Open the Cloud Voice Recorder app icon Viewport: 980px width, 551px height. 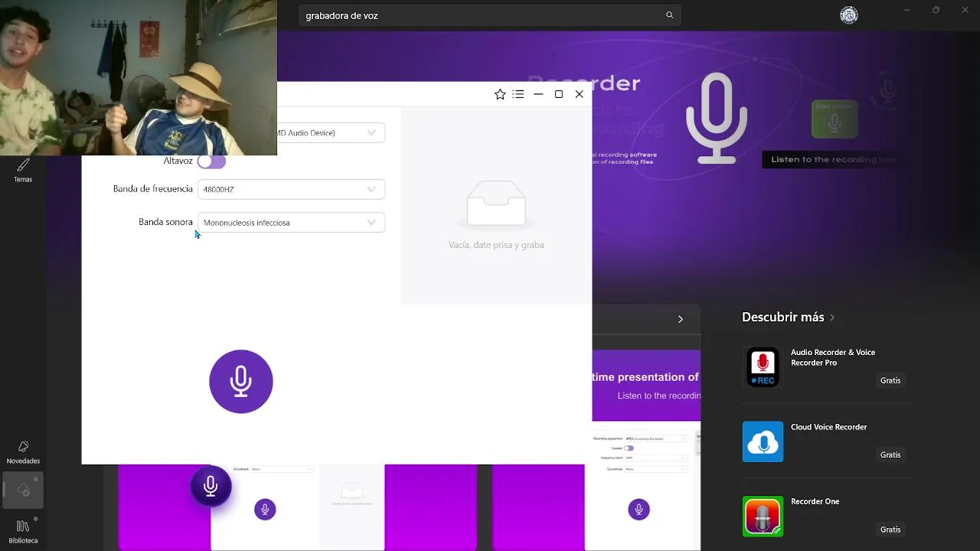[x=763, y=442]
